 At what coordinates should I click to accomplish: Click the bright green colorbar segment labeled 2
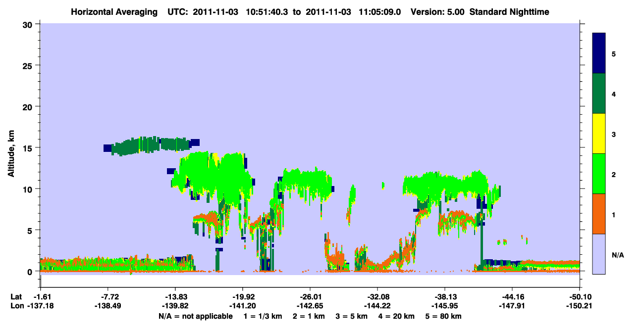599,174
